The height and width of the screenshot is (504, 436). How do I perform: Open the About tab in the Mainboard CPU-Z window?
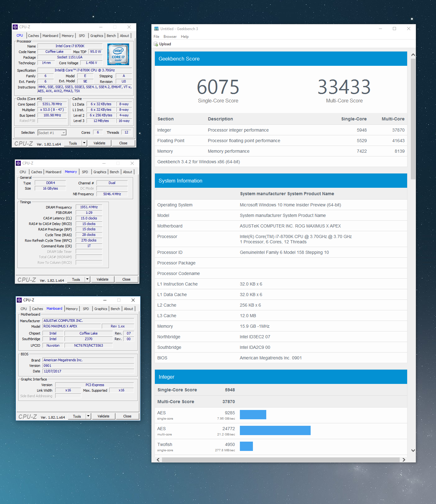tap(128, 309)
